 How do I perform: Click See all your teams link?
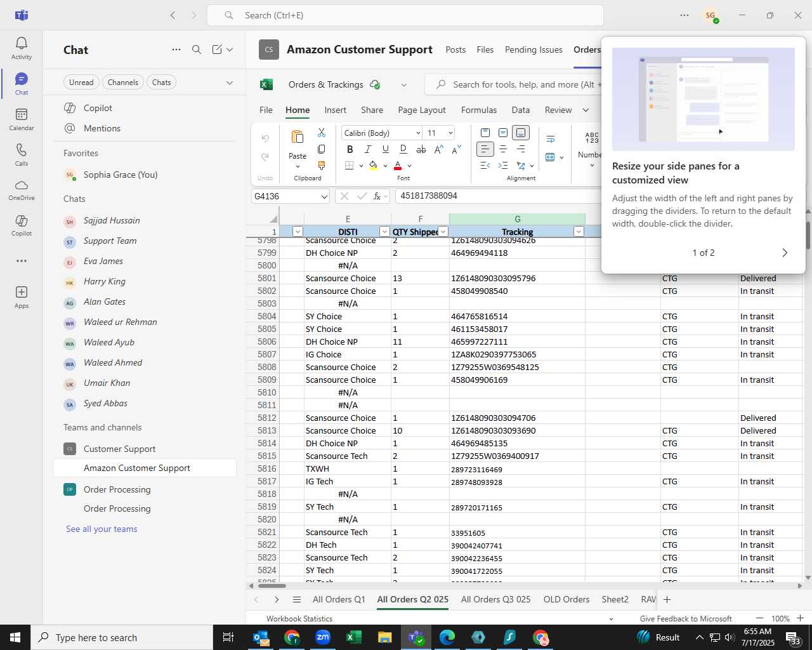(101, 529)
